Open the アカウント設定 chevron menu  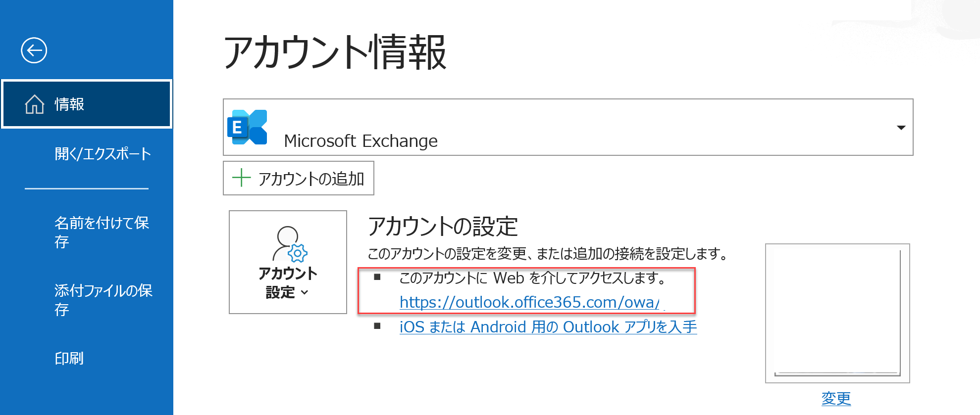tap(305, 293)
